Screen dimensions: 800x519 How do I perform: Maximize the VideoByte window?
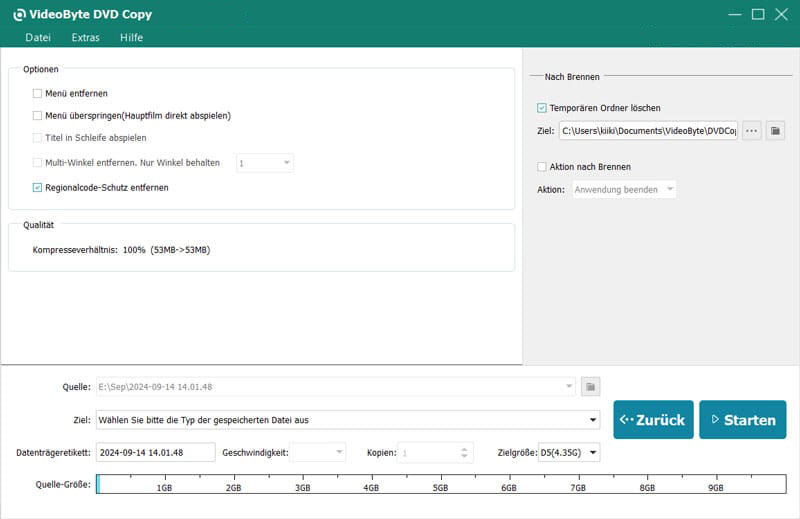click(x=758, y=14)
